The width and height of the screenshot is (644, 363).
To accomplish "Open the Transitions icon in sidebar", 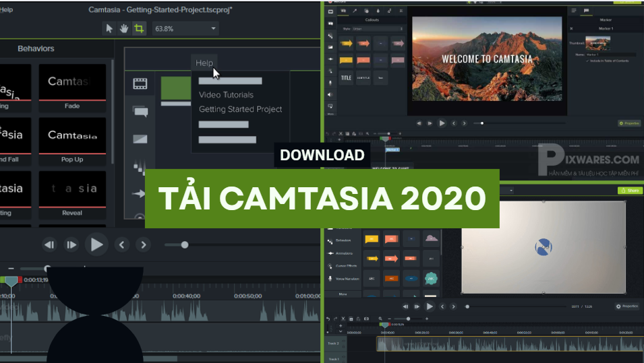I will pos(140,139).
